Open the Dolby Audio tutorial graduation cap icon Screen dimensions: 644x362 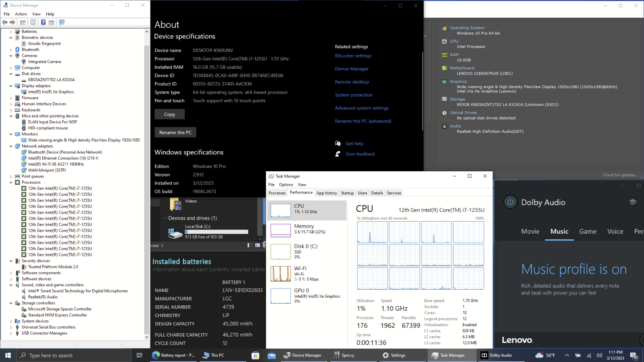(633, 202)
